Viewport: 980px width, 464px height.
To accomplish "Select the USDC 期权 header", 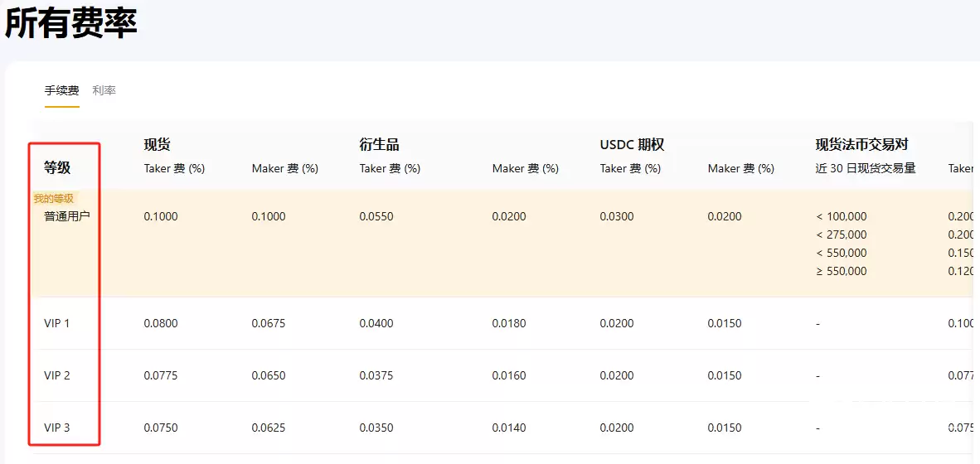I will (632, 144).
